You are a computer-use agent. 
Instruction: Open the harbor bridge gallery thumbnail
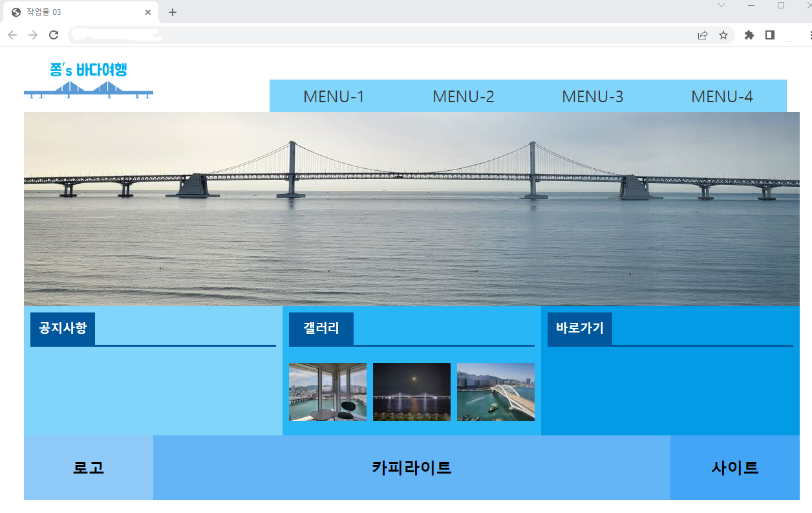click(496, 392)
